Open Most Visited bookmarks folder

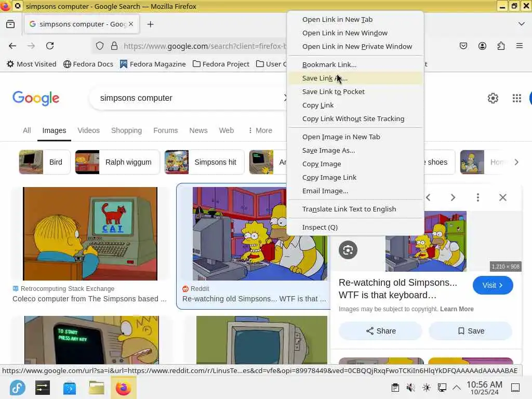[x=32, y=64]
